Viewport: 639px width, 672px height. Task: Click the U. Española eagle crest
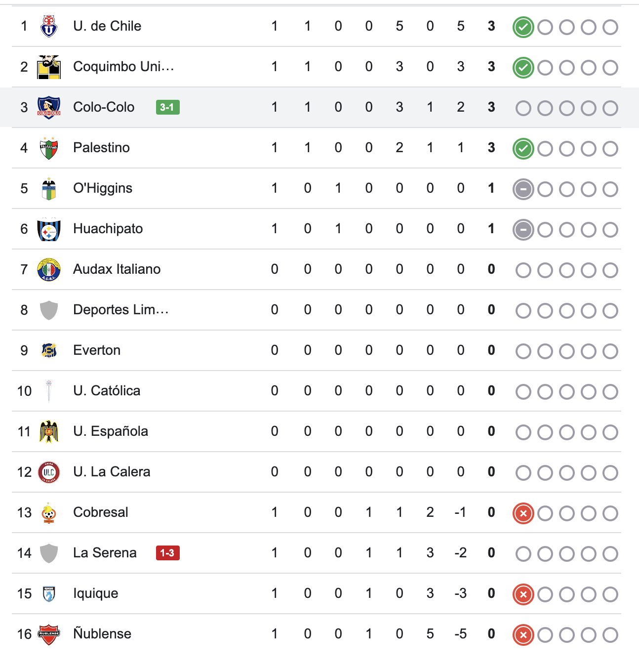[49, 432]
